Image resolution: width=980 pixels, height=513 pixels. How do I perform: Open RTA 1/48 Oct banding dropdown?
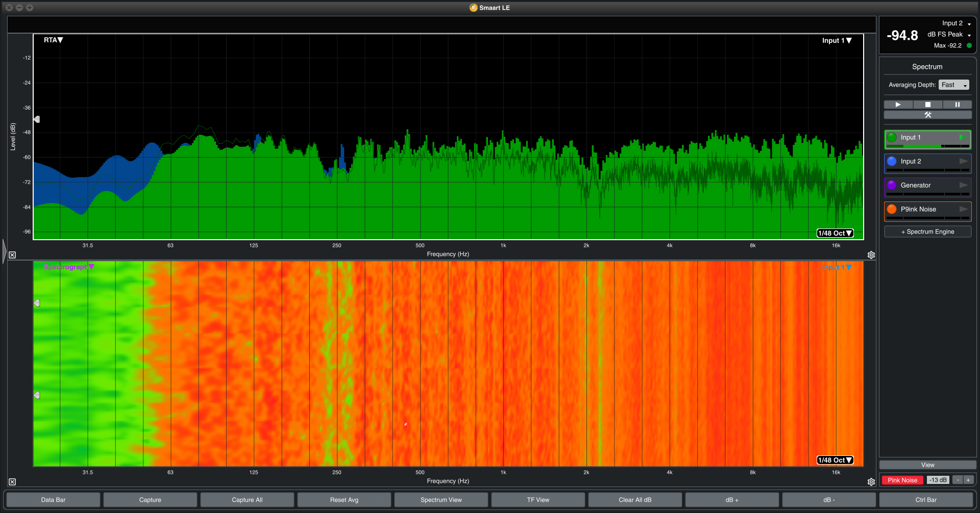pyautogui.click(x=835, y=233)
